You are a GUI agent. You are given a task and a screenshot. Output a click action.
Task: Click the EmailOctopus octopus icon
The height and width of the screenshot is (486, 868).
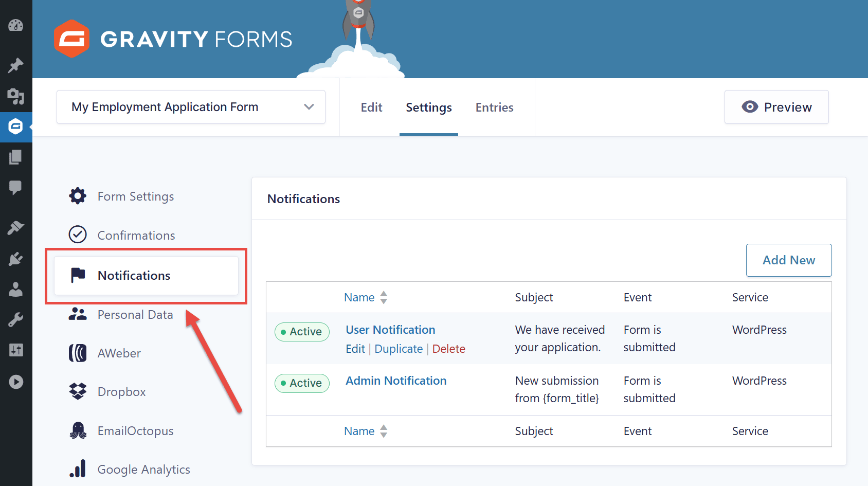pyautogui.click(x=78, y=430)
